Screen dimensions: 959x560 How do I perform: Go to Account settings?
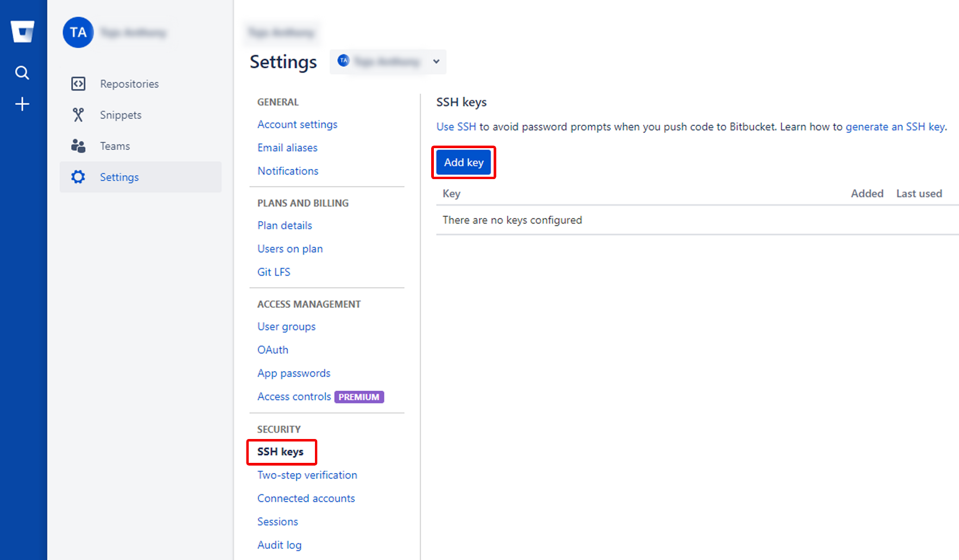[x=297, y=124]
